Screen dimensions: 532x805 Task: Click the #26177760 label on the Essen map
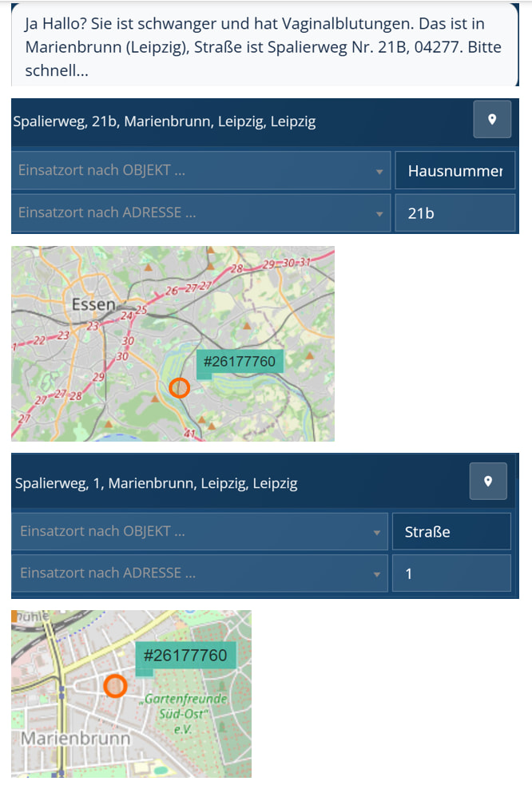(240, 362)
